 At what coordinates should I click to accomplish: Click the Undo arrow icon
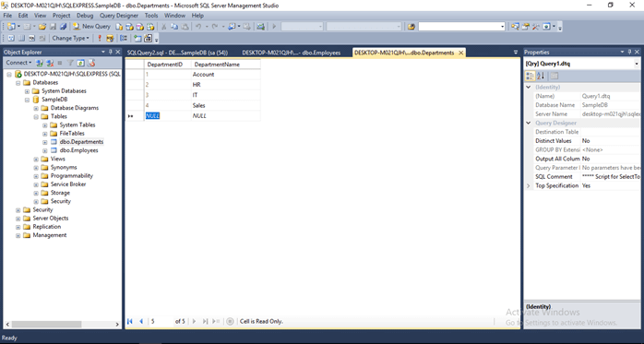[198, 26]
